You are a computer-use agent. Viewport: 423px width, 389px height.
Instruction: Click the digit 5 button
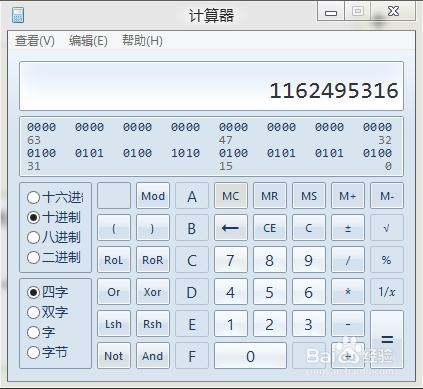270,292
